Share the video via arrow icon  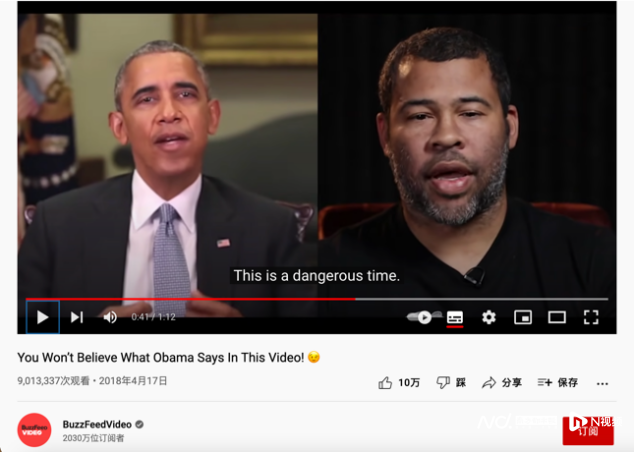coord(502,382)
